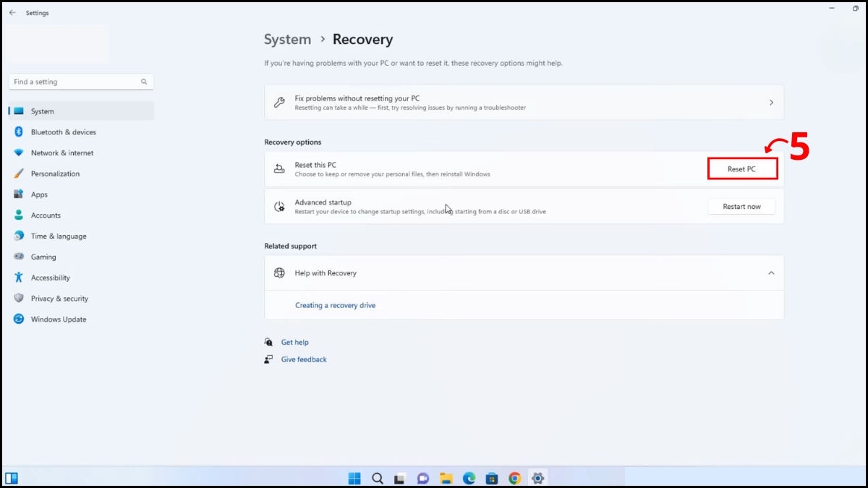The height and width of the screenshot is (488, 868).
Task: Switch to the System section
Action: (42, 111)
